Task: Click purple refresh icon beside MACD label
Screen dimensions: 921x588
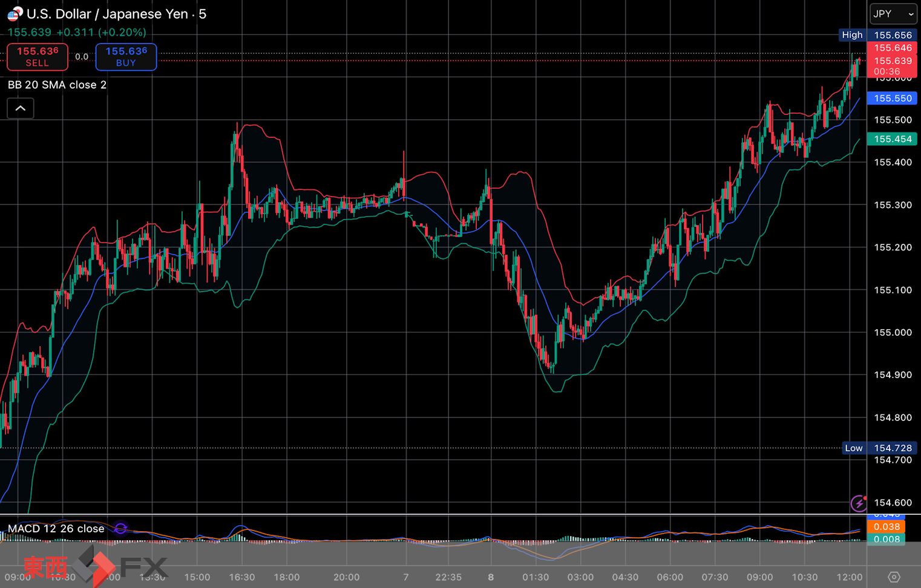Action: 120,529
